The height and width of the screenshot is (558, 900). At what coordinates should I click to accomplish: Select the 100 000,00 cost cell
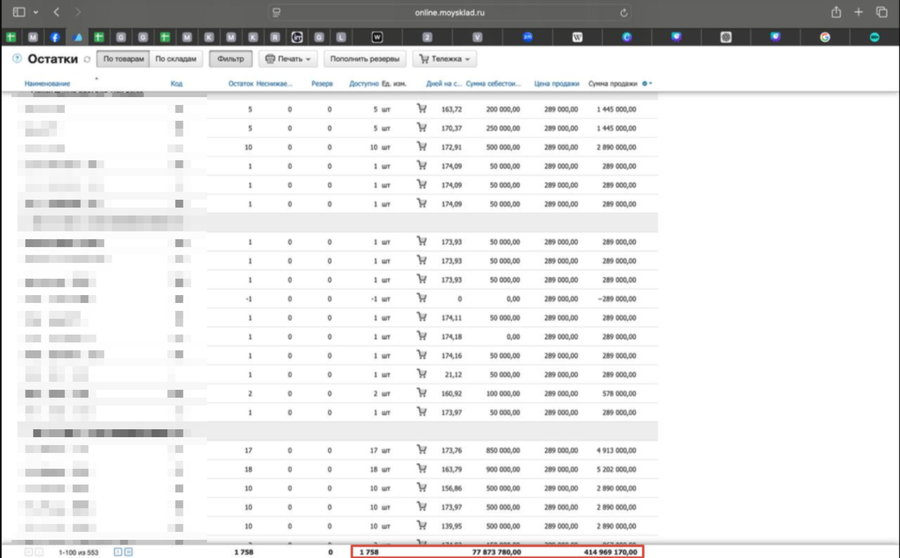click(503, 393)
